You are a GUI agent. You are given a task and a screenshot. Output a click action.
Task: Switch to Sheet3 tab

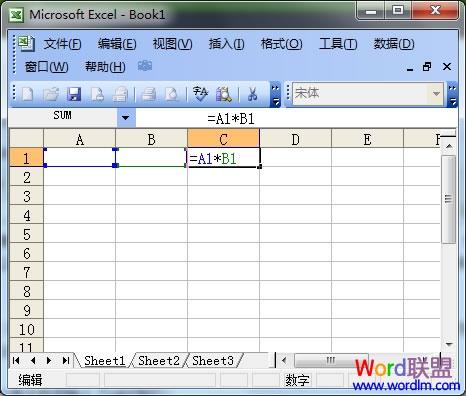pyautogui.click(x=213, y=361)
